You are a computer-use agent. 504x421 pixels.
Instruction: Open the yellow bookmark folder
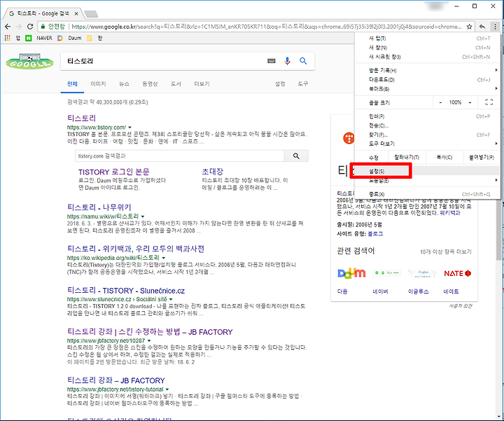pos(90,38)
